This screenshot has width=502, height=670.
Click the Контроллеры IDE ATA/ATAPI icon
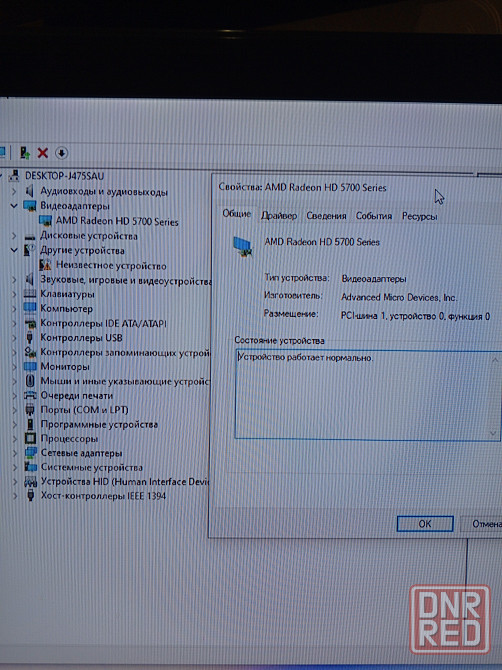[x=29, y=323]
